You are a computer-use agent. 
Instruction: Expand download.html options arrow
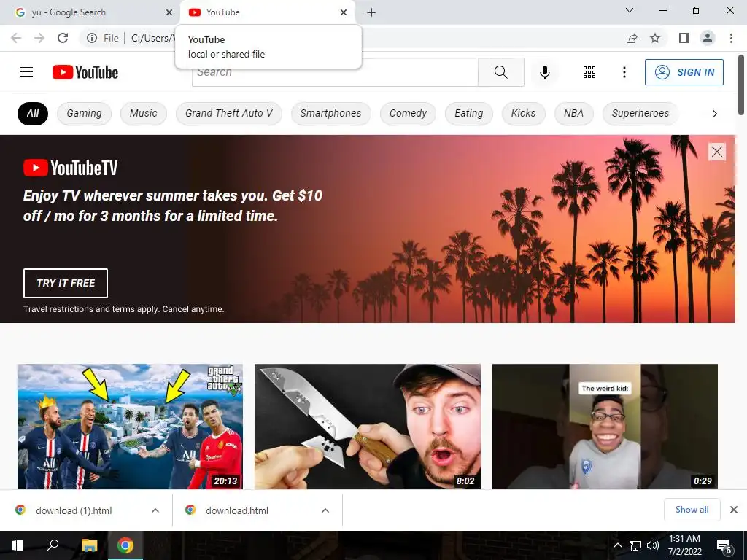(325, 510)
